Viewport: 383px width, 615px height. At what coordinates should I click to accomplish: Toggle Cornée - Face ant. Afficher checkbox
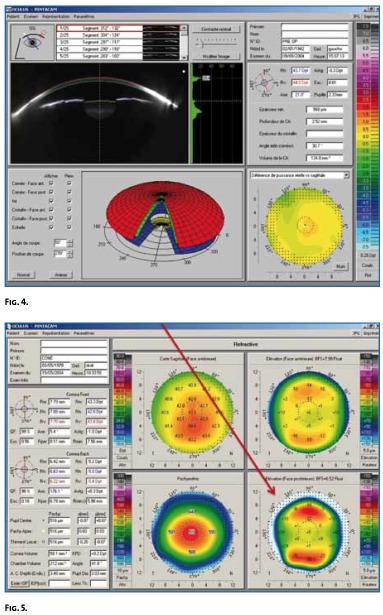(x=51, y=183)
